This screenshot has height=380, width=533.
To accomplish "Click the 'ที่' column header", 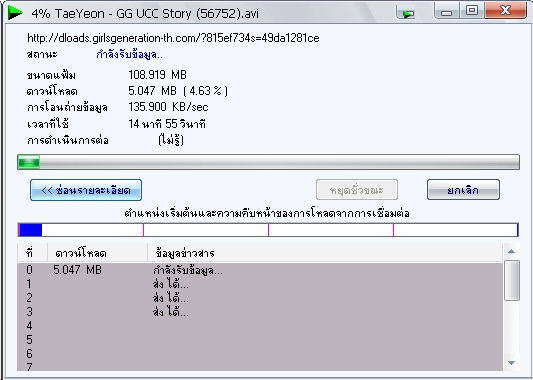I will pos(32,253).
